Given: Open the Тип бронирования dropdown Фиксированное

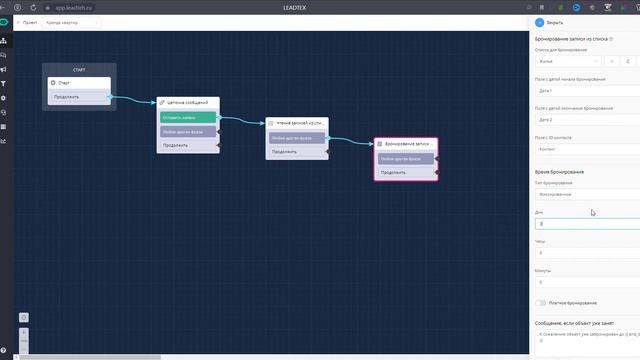Looking at the screenshot, I should (587, 194).
